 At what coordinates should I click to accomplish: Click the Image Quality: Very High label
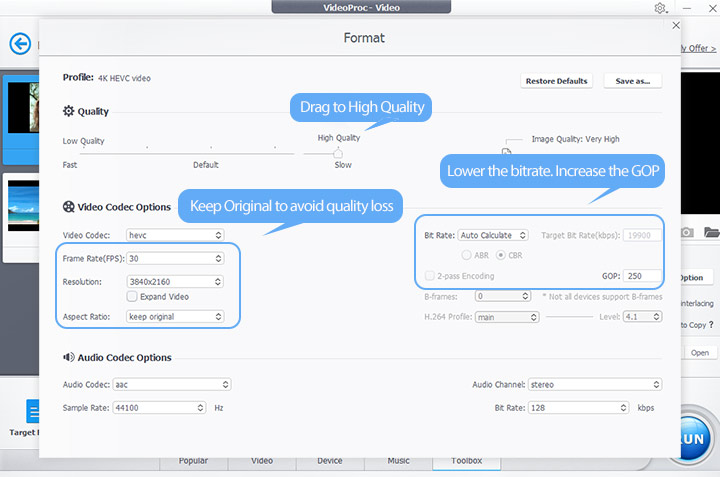[575, 139]
